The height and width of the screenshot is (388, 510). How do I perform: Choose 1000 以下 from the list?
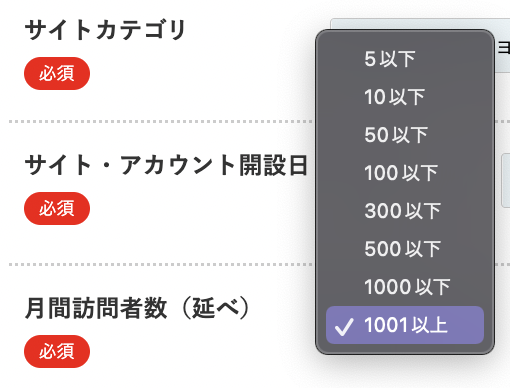pos(405,287)
